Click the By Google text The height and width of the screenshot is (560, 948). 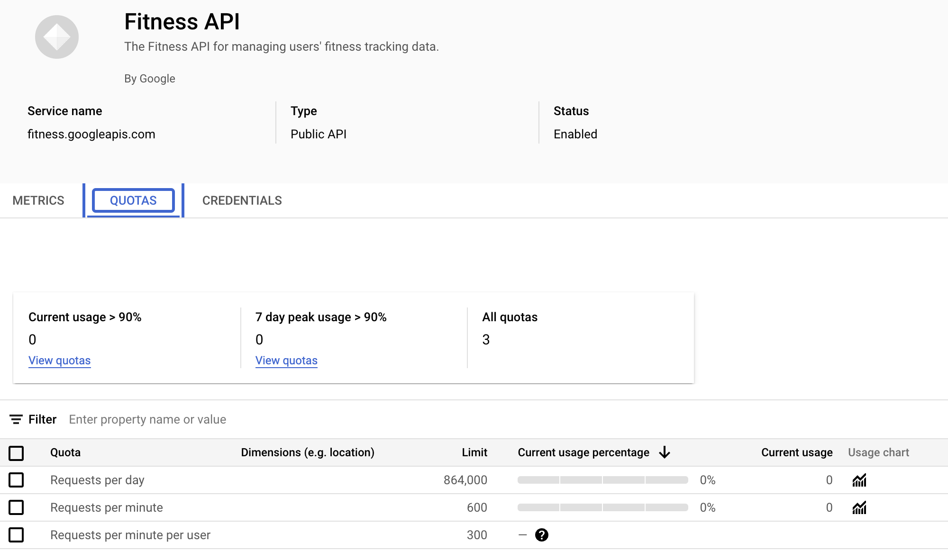(150, 79)
